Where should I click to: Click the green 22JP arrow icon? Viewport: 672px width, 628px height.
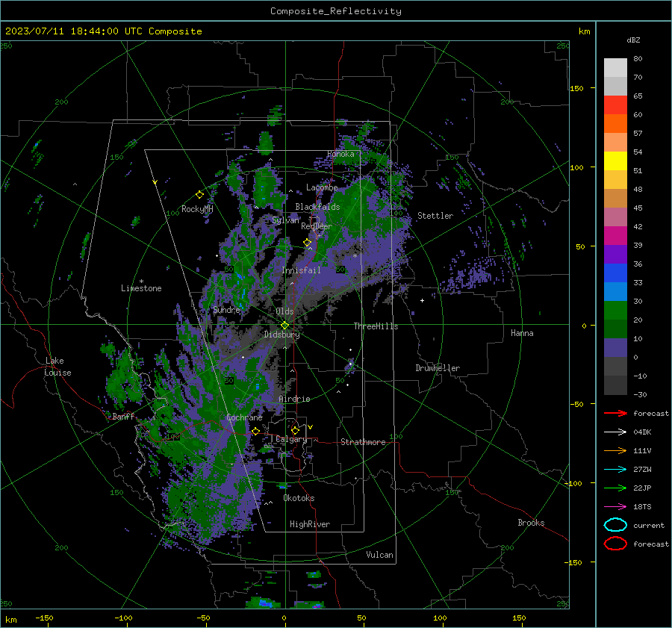(615, 488)
